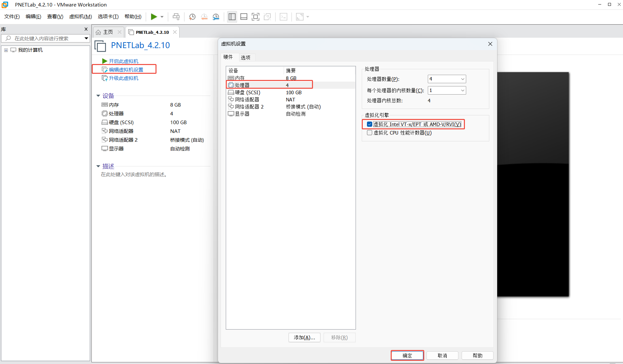623x364 pixels.
Task: Select 显示器 in settings device list
Action: (291, 114)
